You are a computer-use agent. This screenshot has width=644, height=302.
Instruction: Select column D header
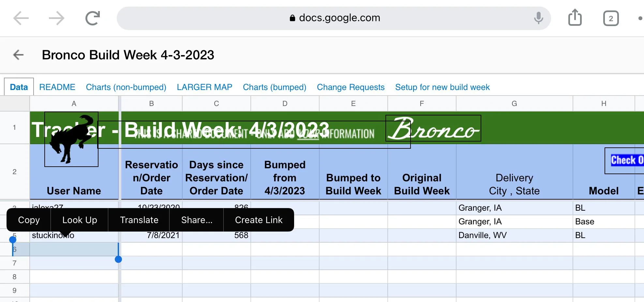(x=285, y=104)
